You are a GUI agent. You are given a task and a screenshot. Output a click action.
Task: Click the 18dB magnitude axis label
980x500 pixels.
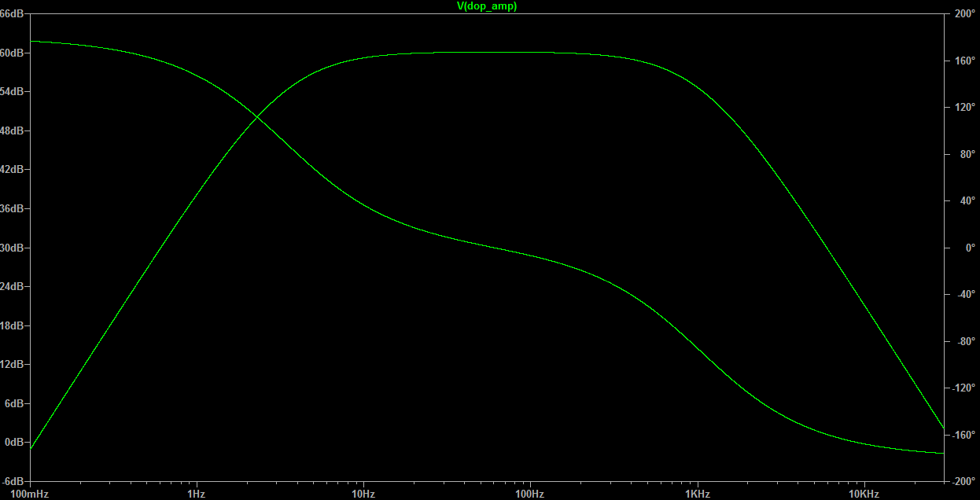pos(12,325)
